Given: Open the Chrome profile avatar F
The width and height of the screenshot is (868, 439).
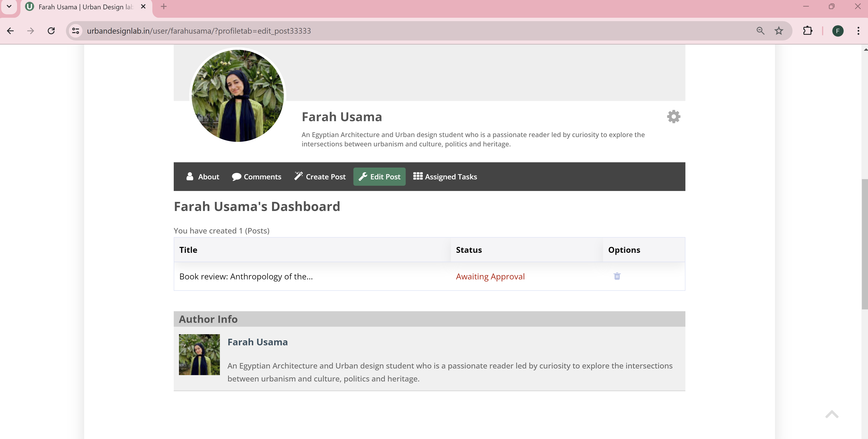Looking at the screenshot, I should point(838,31).
